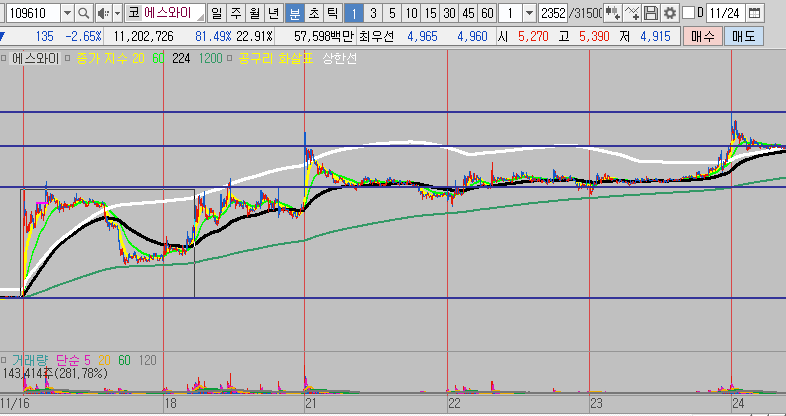Screen dimensions: 786x416
Task: Click the volume value 143,414주(281.78%)
Action: point(55,373)
